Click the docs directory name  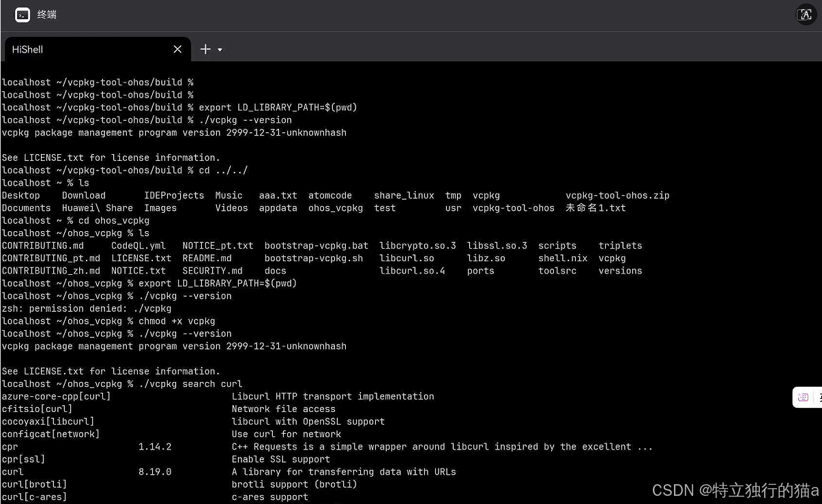(276, 271)
